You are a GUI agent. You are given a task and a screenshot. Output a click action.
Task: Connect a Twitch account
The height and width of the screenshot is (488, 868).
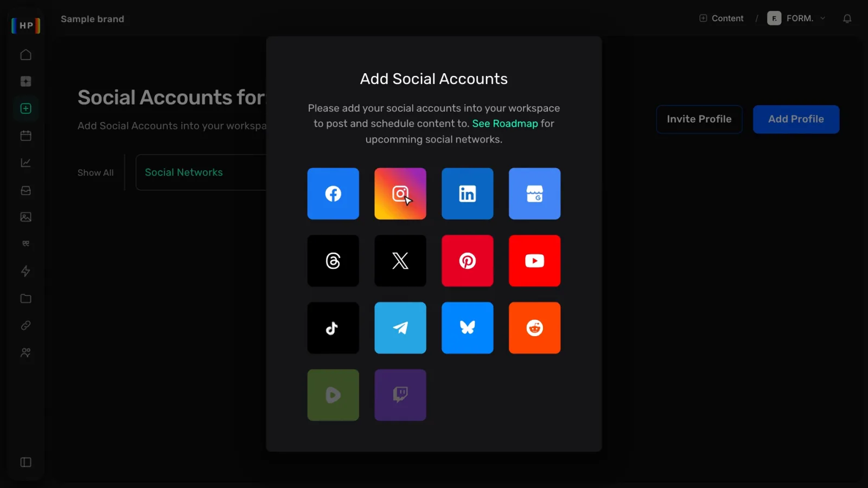pos(400,395)
